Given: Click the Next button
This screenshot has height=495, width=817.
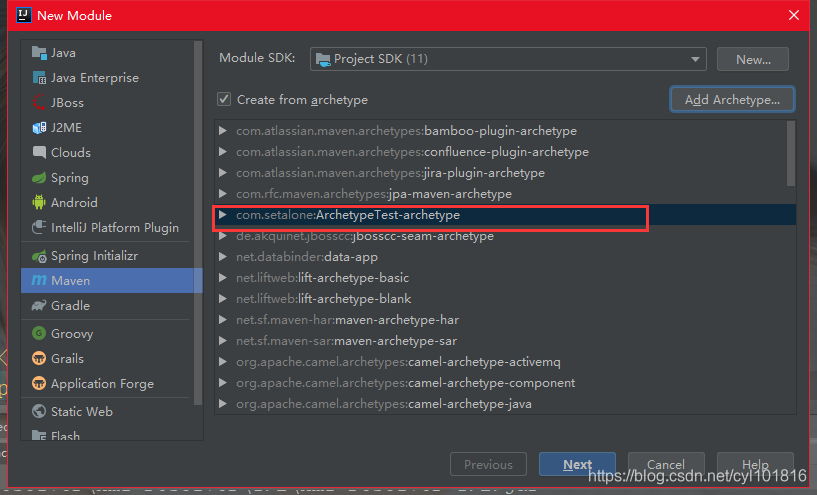Looking at the screenshot, I should pyautogui.click(x=577, y=464).
